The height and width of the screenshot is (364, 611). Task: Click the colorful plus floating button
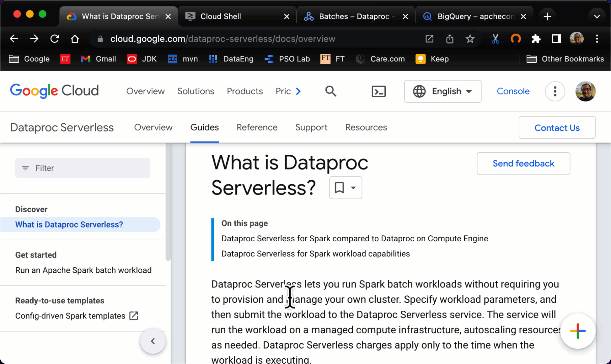(x=578, y=331)
